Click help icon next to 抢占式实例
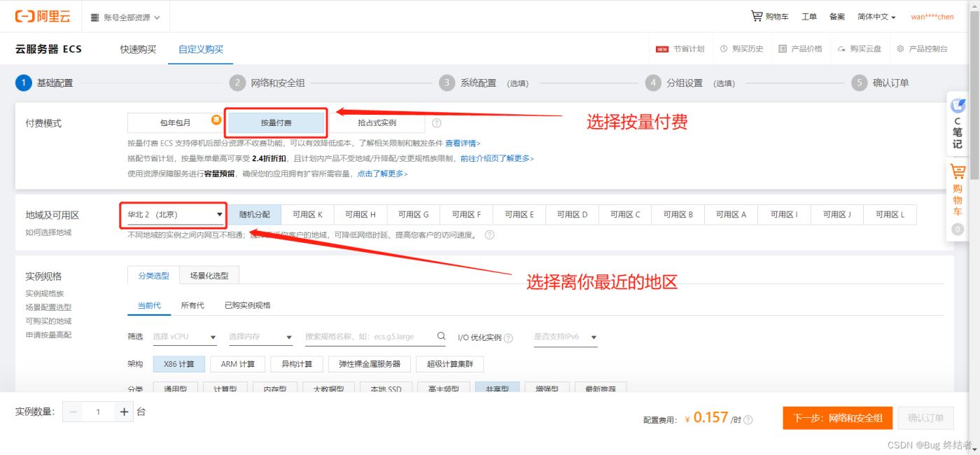This screenshot has height=455, width=980. click(437, 123)
